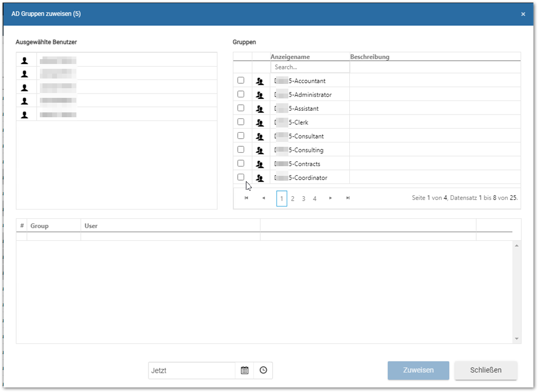Switch to page 2 of groups
The image size is (538, 392).
pyautogui.click(x=293, y=198)
